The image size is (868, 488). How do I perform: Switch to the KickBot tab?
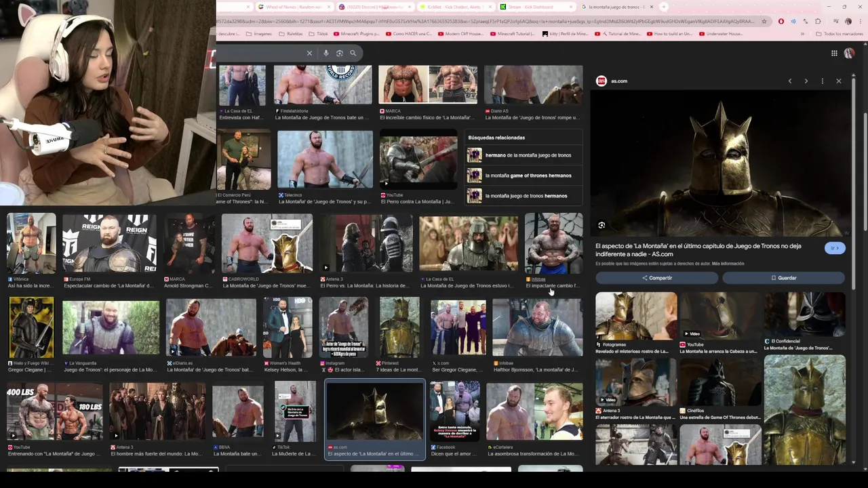tap(454, 7)
